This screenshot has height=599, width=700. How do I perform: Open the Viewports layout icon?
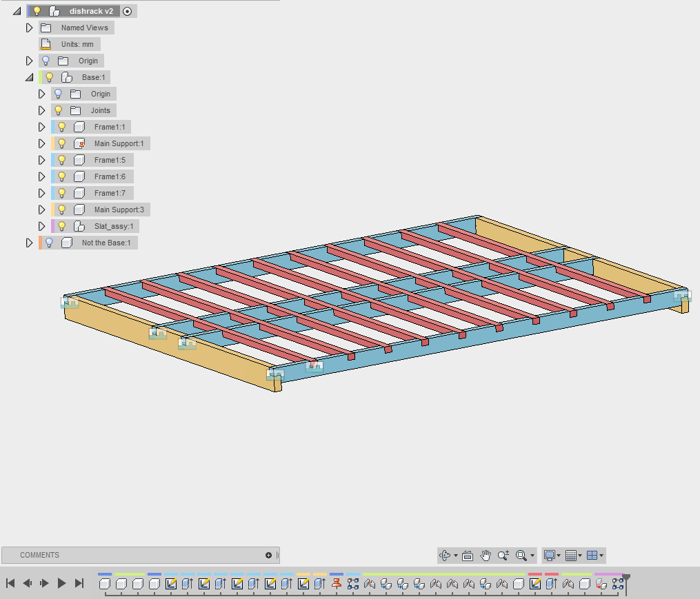click(x=590, y=556)
